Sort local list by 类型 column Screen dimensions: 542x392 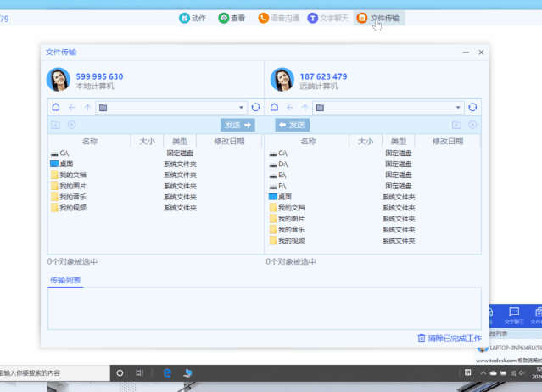tap(180, 141)
